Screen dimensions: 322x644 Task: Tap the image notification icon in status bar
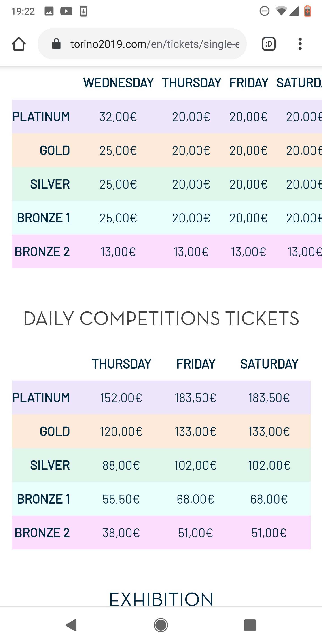49,11
